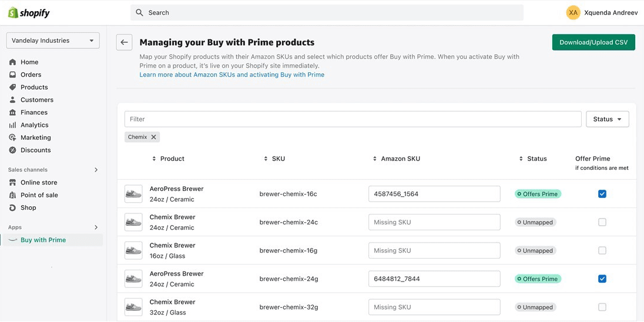Open Home in the sidebar
The height and width of the screenshot is (322, 644).
(29, 62)
